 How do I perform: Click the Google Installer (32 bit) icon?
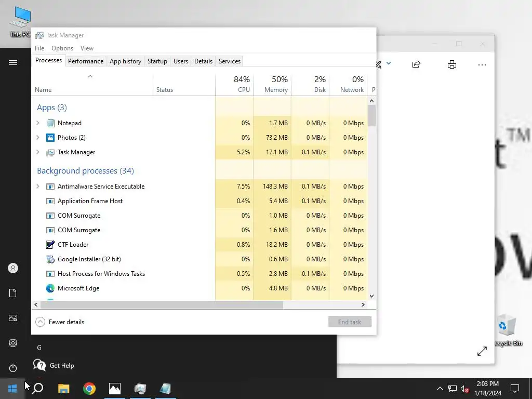click(x=50, y=259)
